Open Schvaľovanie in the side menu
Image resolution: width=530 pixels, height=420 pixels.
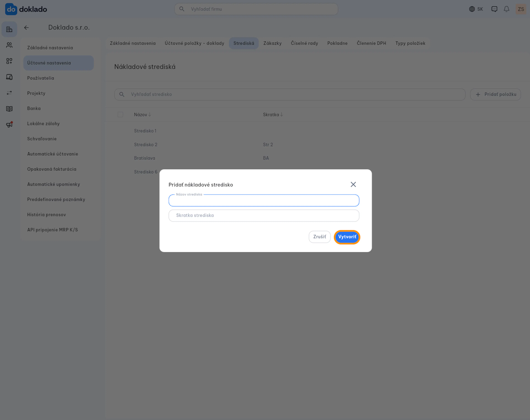pos(59,139)
